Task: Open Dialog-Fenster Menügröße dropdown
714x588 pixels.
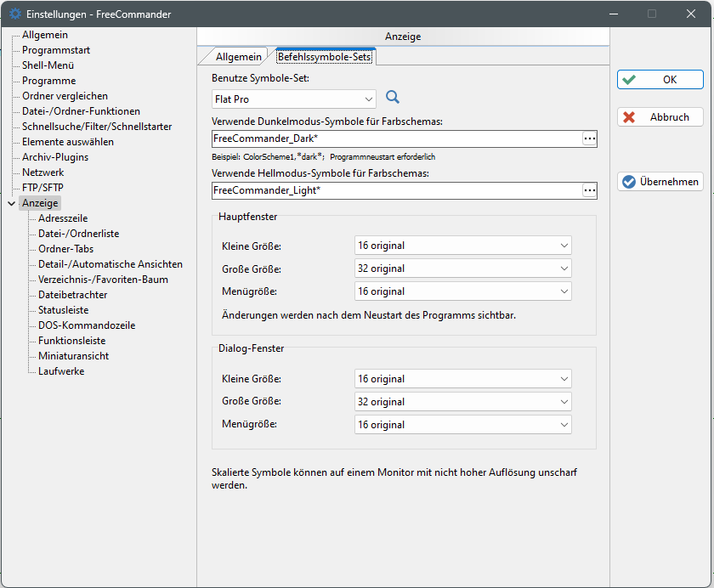Action: (x=462, y=425)
